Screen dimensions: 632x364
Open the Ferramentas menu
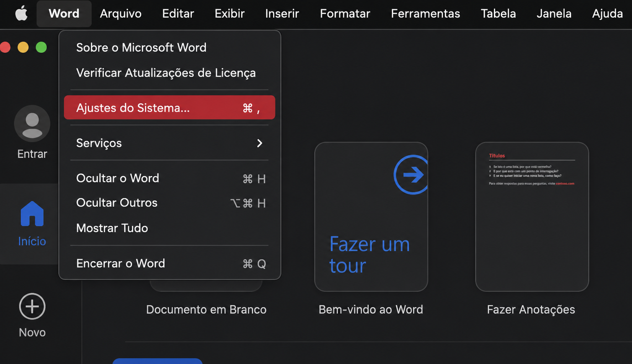(425, 14)
